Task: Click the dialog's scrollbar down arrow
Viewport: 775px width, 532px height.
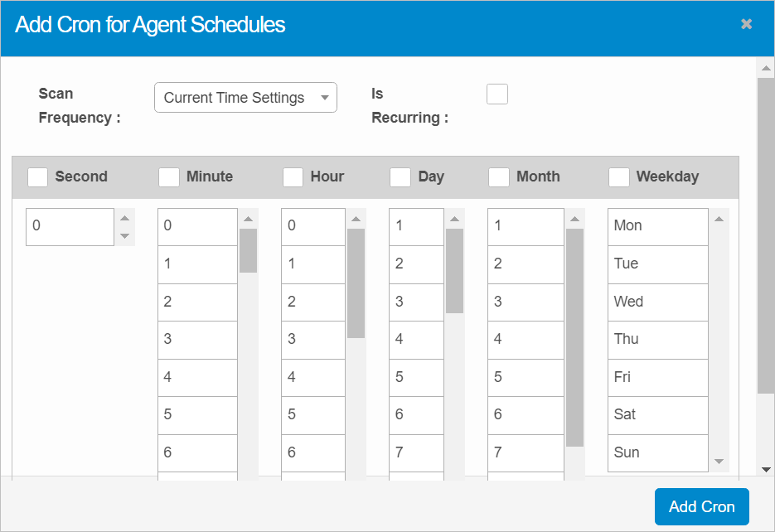Action: (x=766, y=468)
